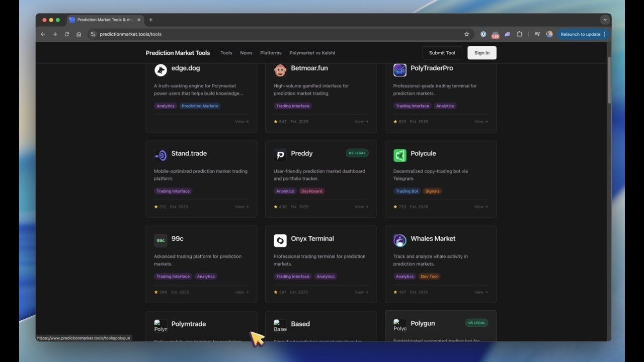The image size is (644, 362).
Task: Open the Polymarket vs Kalshi page
Action: click(313, 53)
